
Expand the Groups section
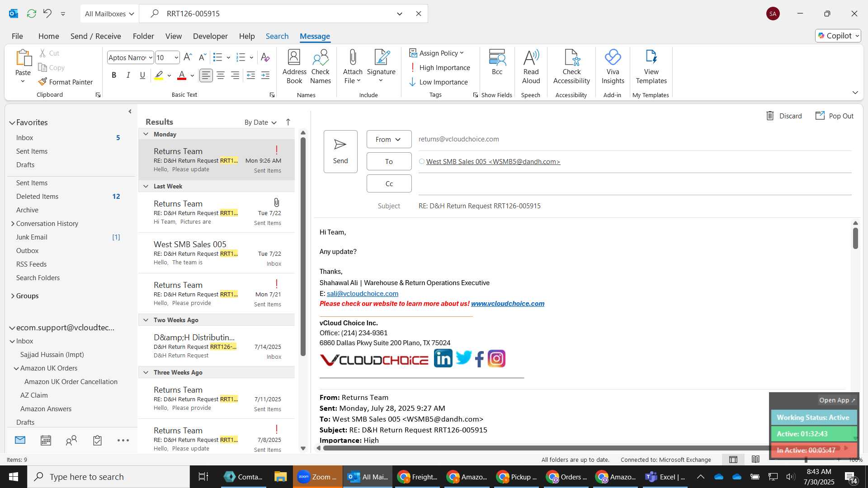[x=13, y=296]
